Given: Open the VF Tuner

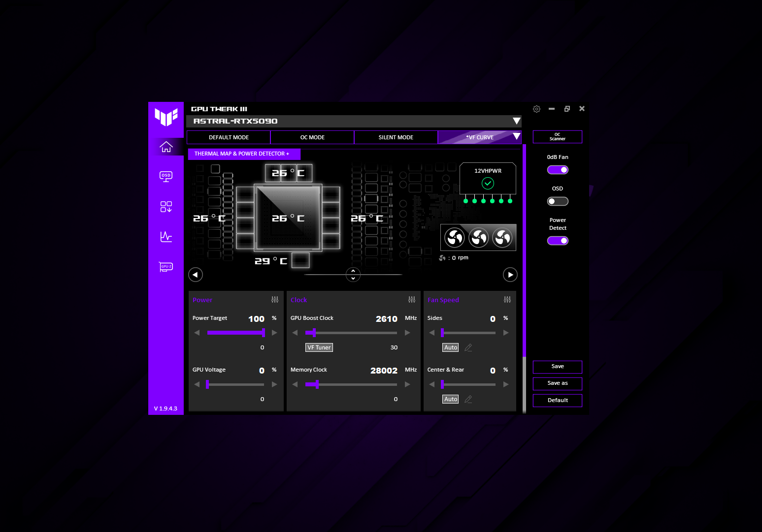Looking at the screenshot, I should point(319,347).
